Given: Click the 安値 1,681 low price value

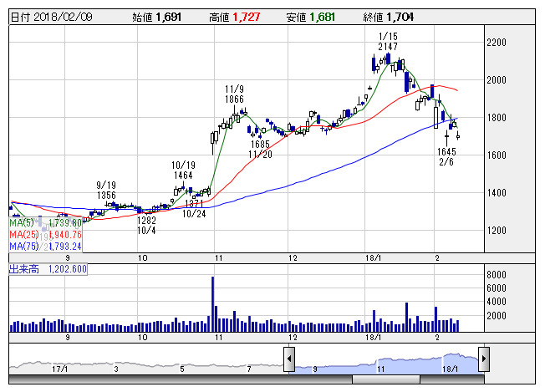Looking at the screenshot, I should [x=315, y=17].
